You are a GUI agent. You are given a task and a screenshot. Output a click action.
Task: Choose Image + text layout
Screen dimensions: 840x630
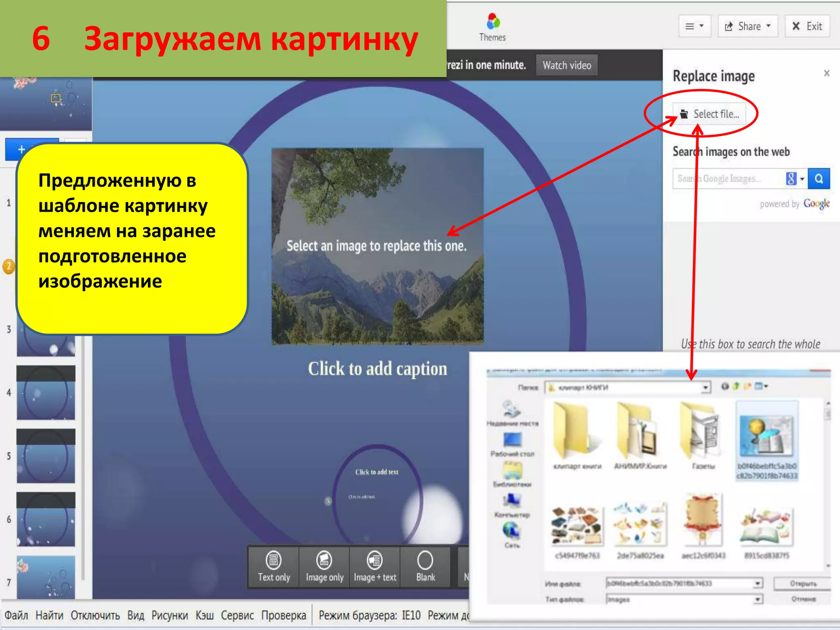[374, 567]
